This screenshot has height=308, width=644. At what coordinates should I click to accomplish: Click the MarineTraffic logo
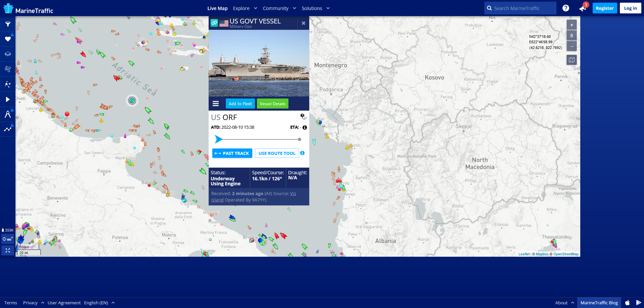coord(28,9)
